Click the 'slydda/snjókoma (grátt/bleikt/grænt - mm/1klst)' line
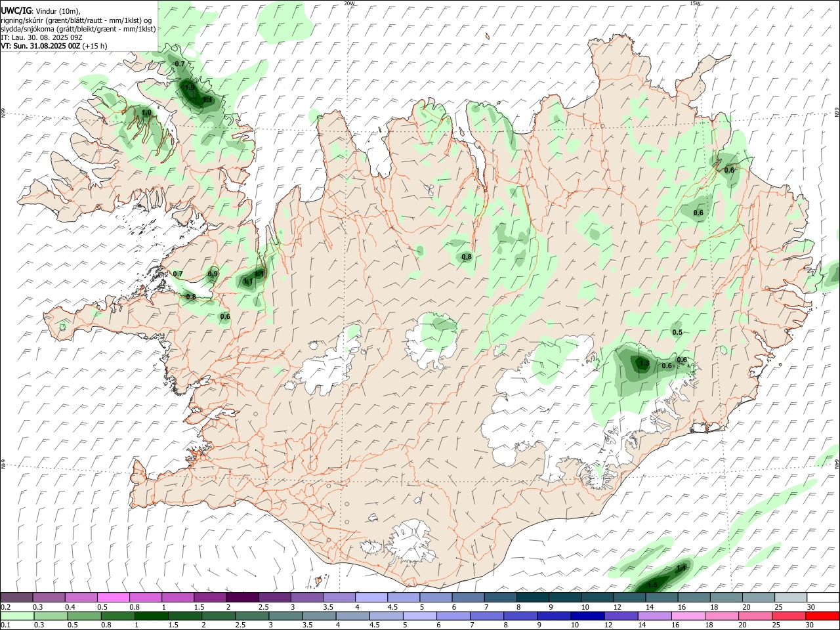The height and width of the screenshot is (630, 840). tap(78, 29)
